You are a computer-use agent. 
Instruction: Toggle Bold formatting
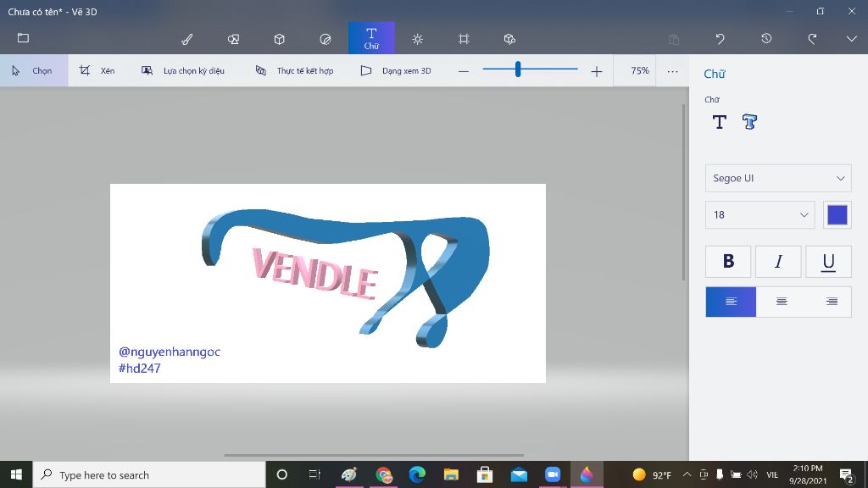[728, 261]
